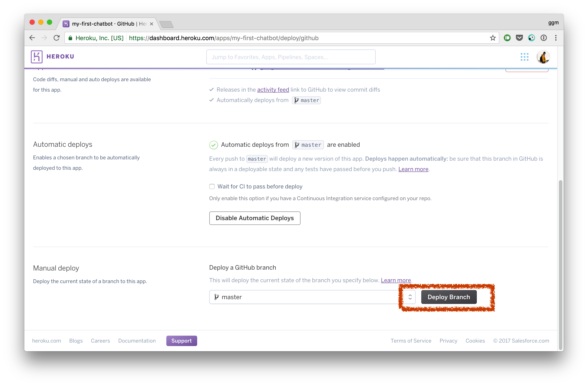Image resolution: width=588 pixels, height=386 pixels.
Task: Click the green checkmark icon for automatic deploys
Action: coord(213,144)
